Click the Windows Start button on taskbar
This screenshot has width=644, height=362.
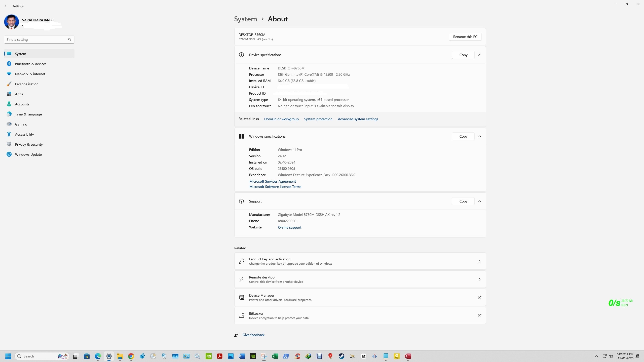point(8,356)
